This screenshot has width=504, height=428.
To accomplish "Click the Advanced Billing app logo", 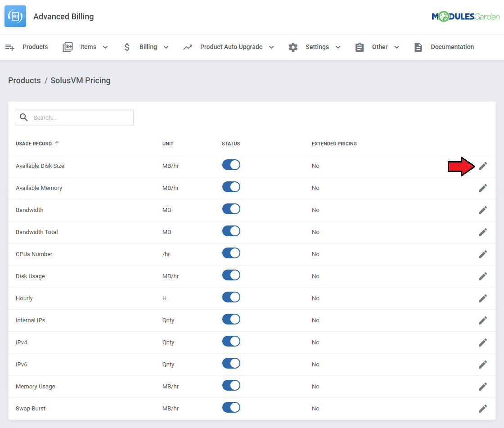I will (x=15, y=16).
